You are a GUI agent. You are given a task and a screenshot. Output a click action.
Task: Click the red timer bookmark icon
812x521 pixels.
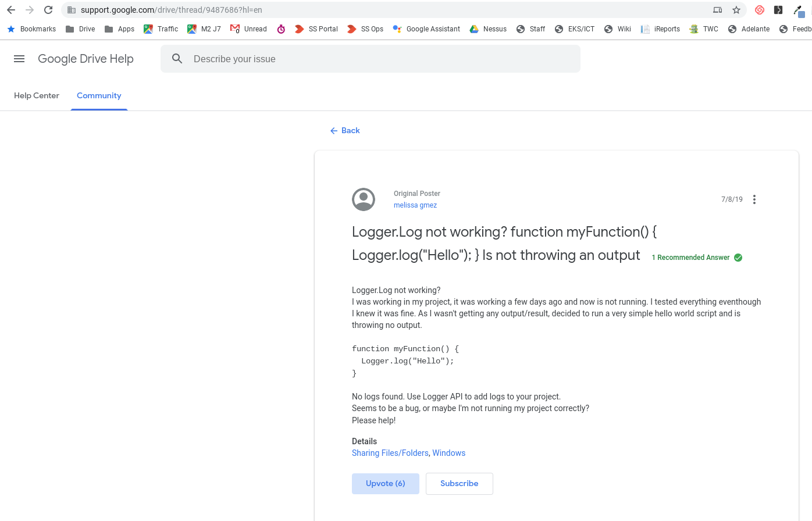pos(281,28)
